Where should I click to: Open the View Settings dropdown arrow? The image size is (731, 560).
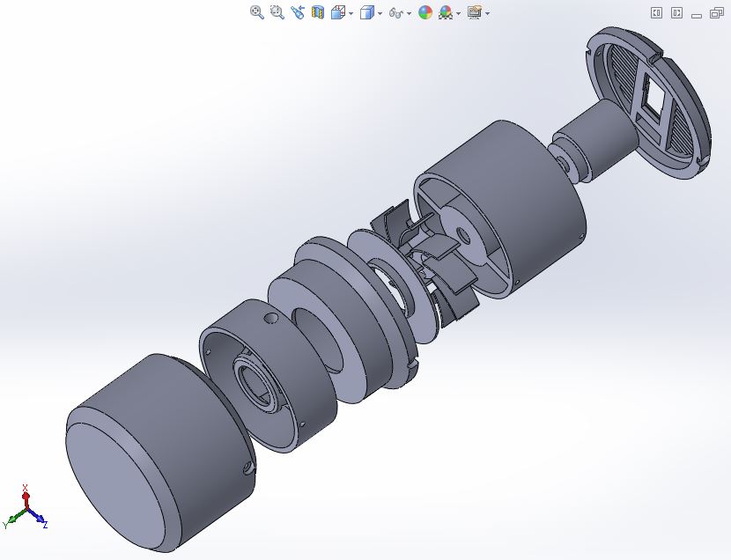(488, 13)
